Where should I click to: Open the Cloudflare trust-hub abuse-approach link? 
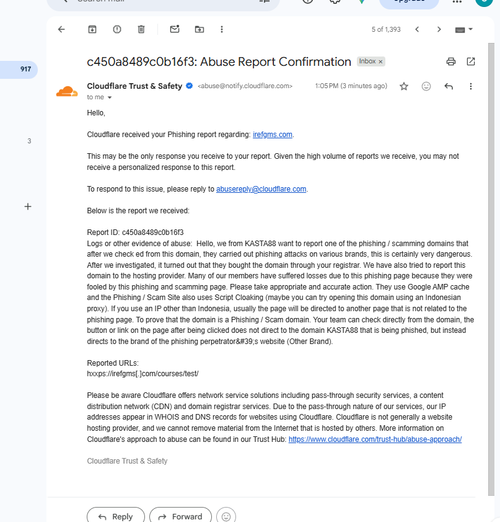375,439
